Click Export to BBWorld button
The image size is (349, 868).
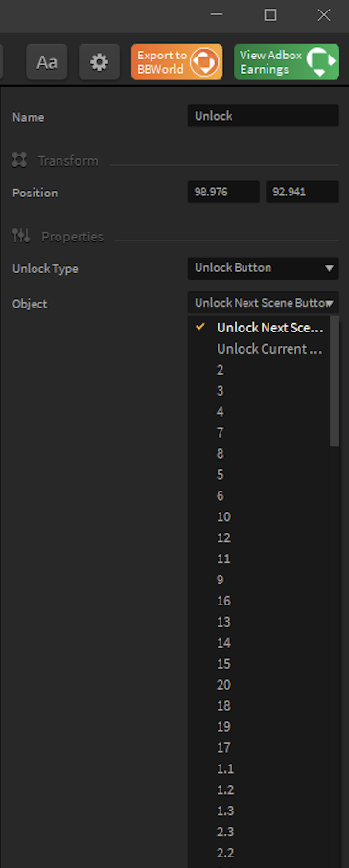click(x=176, y=62)
